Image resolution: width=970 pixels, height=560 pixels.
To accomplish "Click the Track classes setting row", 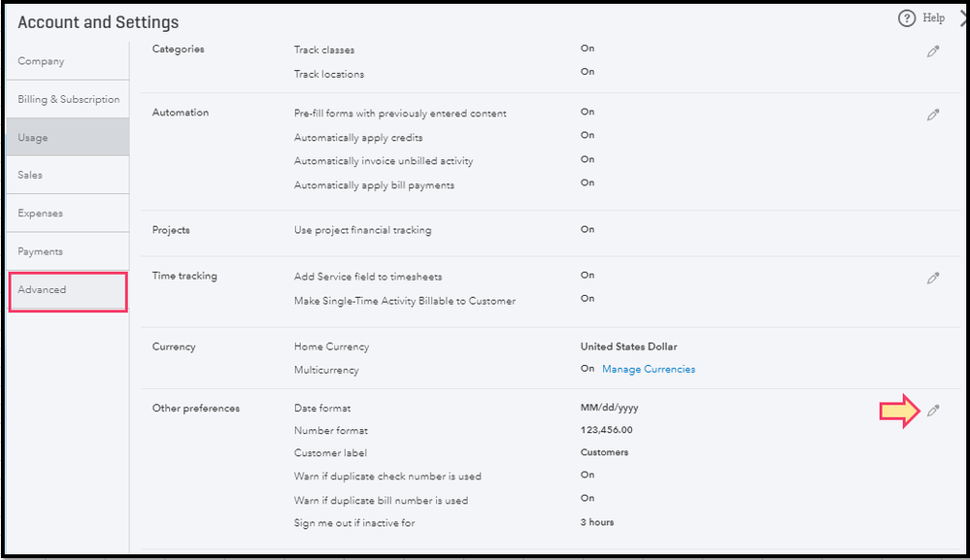I will [x=324, y=49].
